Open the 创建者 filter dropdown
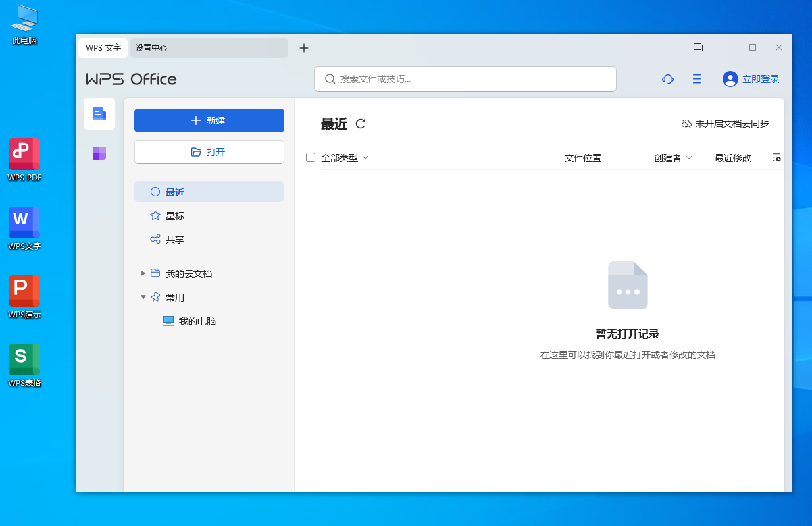 pyautogui.click(x=672, y=158)
